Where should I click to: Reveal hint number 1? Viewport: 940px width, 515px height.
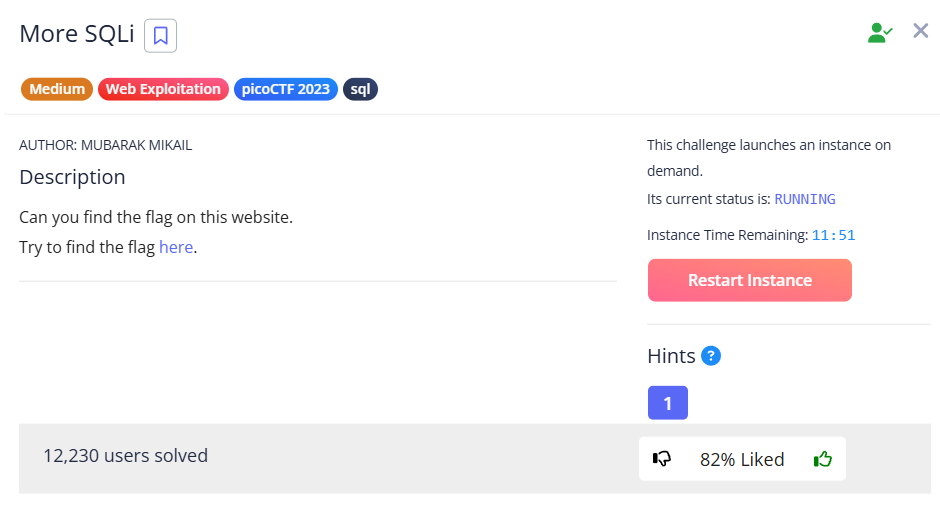[x=668, y=403]
